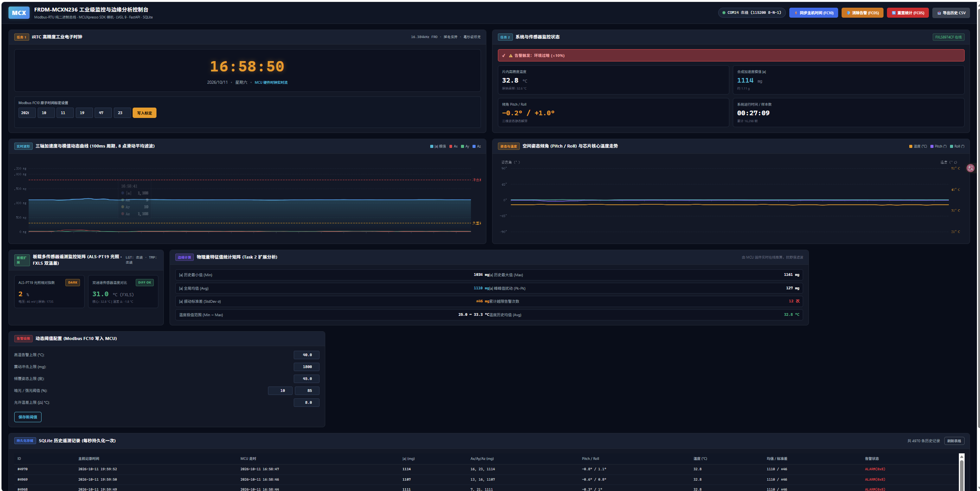Export history as CSV

point(951,13)
